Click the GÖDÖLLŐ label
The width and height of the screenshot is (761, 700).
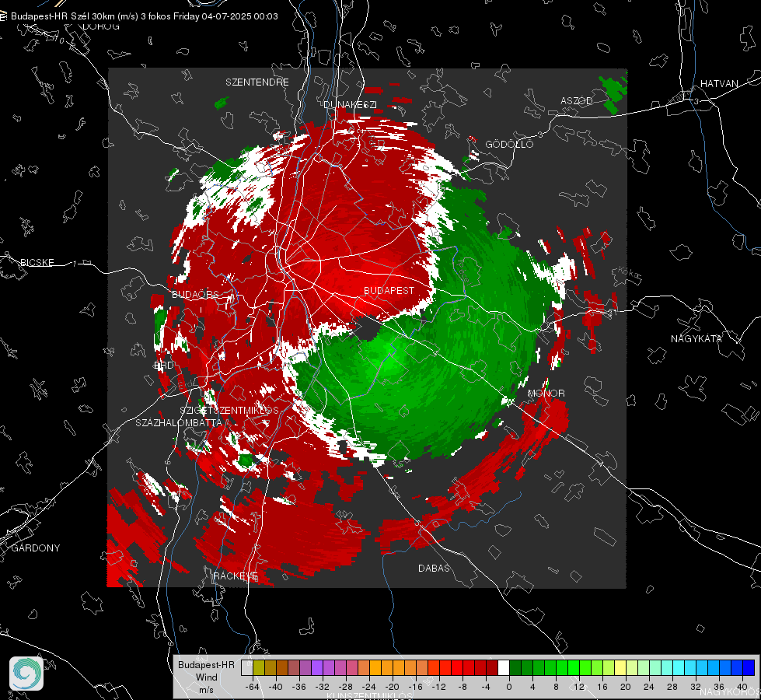click(509, 144)
